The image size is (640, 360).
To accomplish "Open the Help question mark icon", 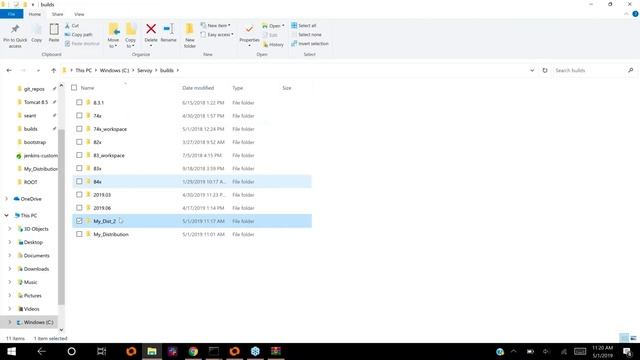I will pyautogui.click(x=635, y=14).
